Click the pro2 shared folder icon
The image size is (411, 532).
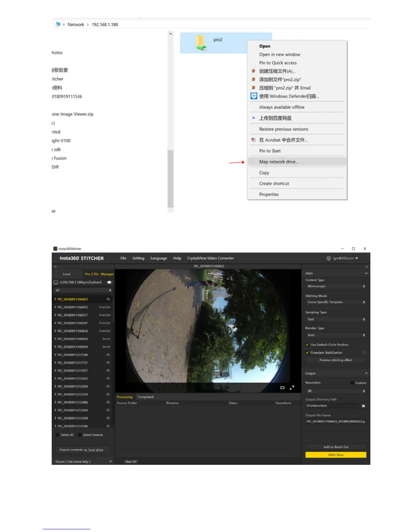click(x=200, y=43)
